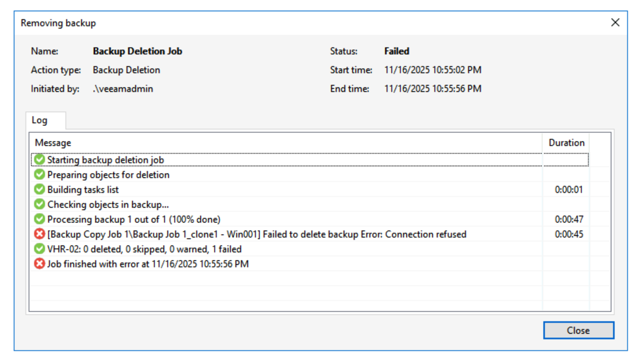Close the Removing backup dialog with X
The image size is (644, 360).
click(615, 23)
